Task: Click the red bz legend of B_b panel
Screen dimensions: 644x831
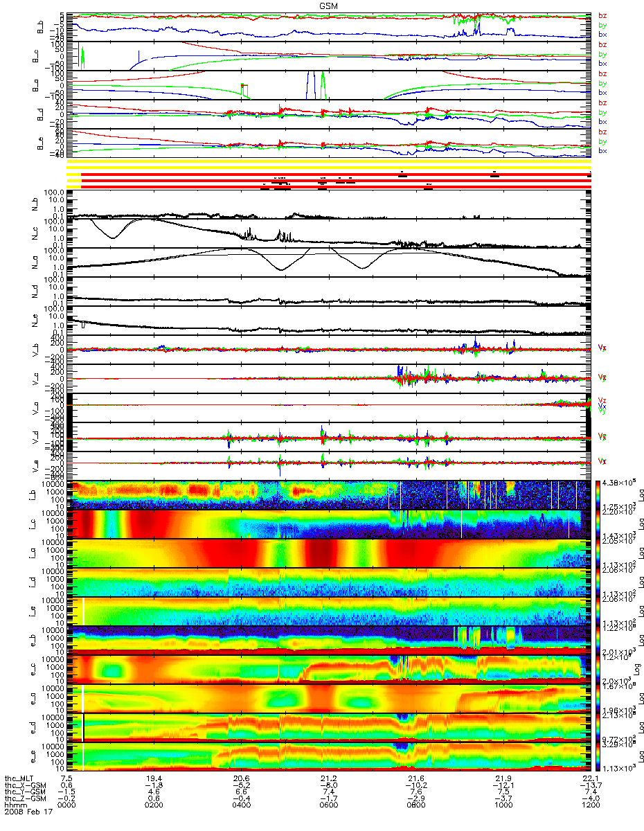Action: coord(603,15)
